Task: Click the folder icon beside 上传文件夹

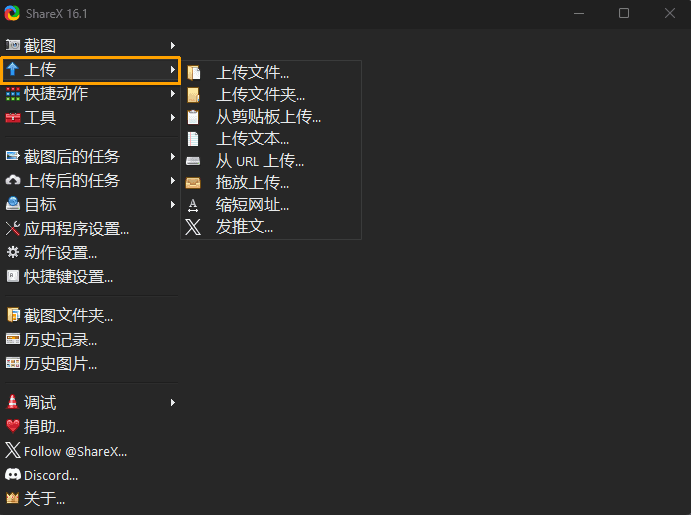Action: pos(193,95)
